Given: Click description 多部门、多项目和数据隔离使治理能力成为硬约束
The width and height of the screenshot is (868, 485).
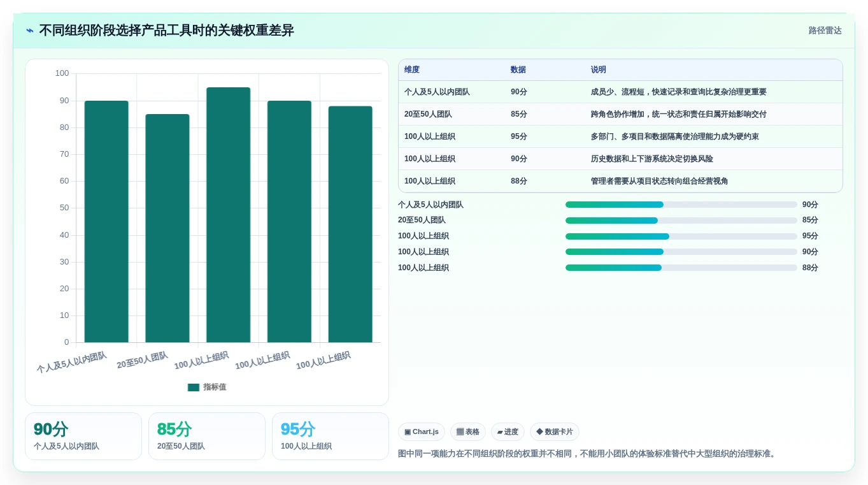Looking at the screenshot, I should point(675,137).
